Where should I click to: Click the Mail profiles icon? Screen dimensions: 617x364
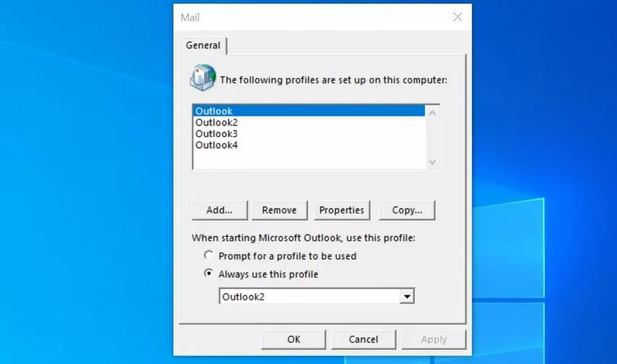click(203, 77)
